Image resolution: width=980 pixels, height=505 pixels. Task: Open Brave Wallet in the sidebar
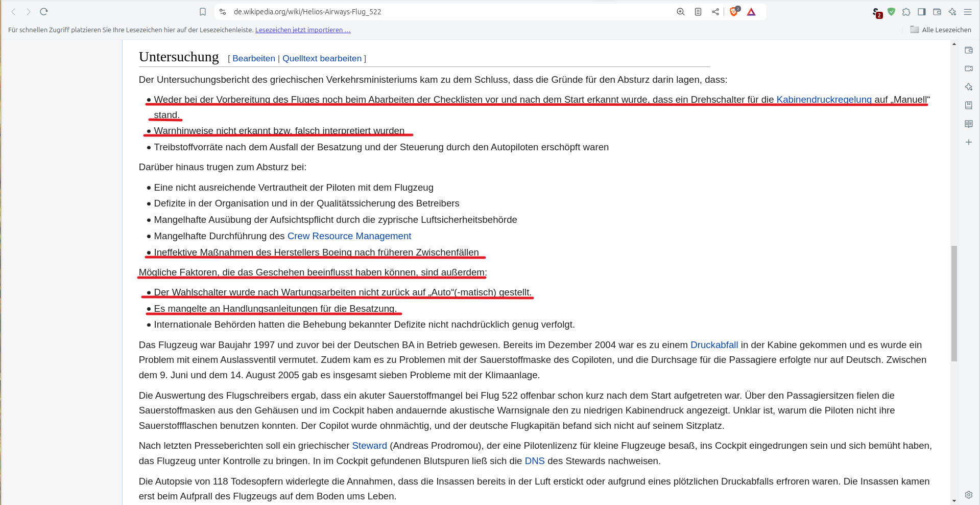pyautogui.click(x=969, y=50)
